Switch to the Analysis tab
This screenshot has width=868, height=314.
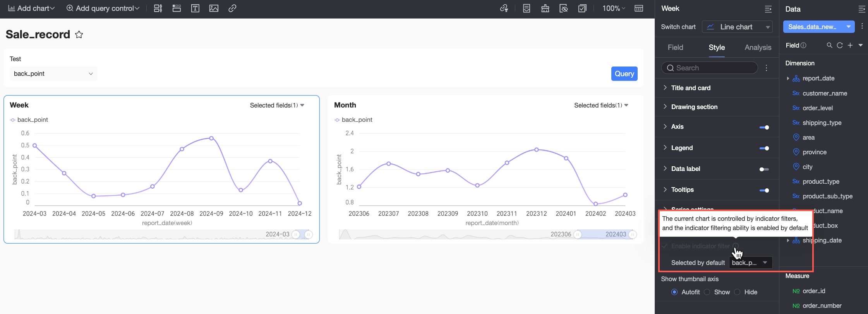click(x=758, y=47)
